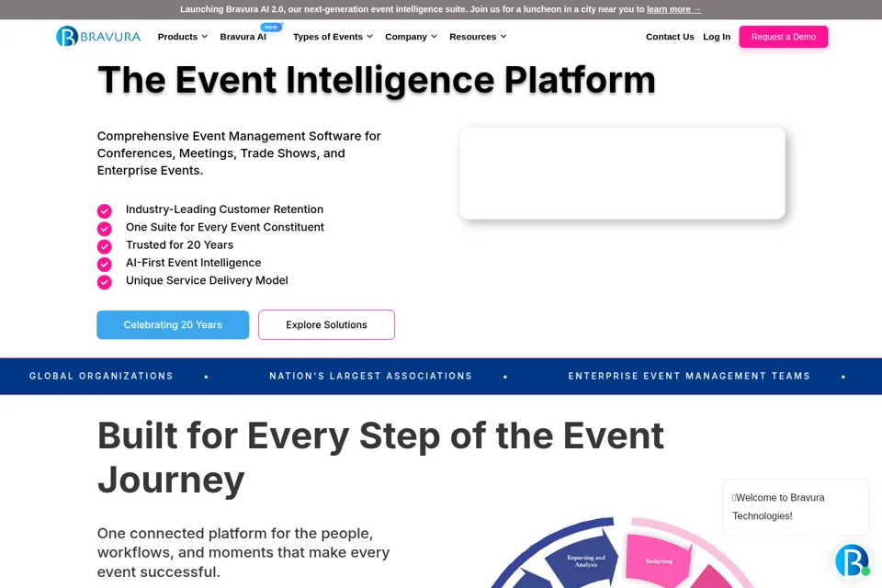
Task: Click the Built for Every Step heading
Action: (x=380, y=458)
